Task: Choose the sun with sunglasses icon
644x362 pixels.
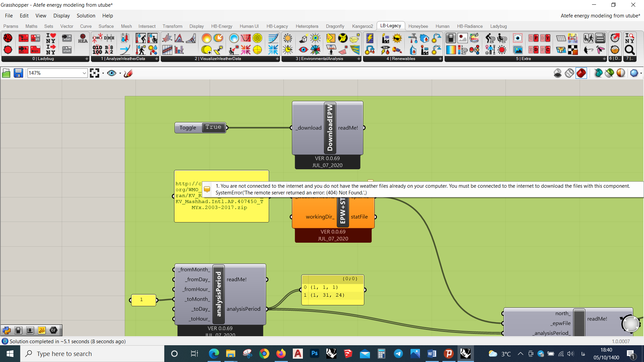Action: click(397, 38)
